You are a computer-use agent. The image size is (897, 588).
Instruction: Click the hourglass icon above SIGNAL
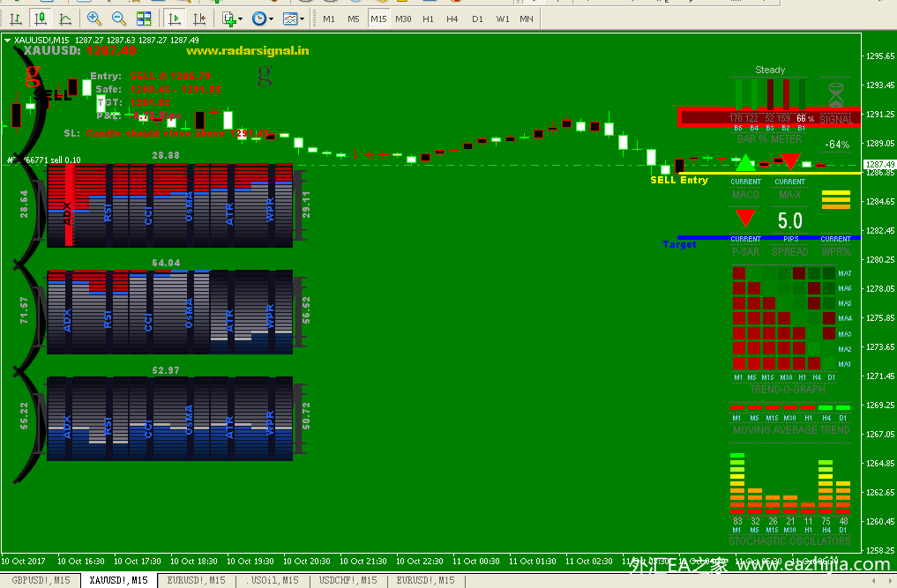836,94
